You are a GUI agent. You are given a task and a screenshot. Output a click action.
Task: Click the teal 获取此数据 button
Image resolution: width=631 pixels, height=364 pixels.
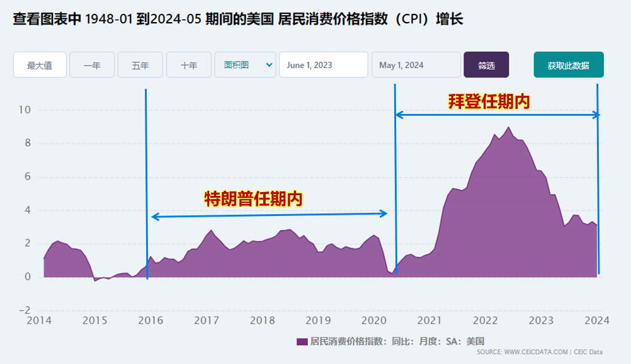click(x=568, y=65)
